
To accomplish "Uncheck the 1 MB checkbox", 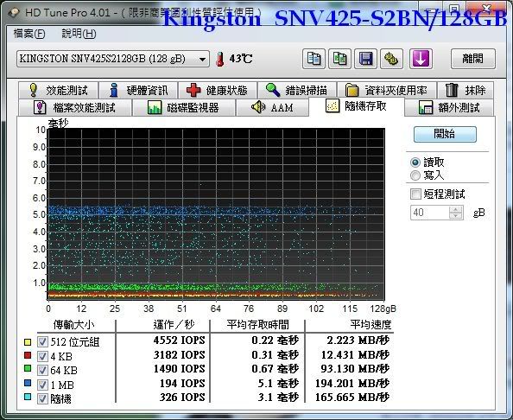I will click(42, 385).
